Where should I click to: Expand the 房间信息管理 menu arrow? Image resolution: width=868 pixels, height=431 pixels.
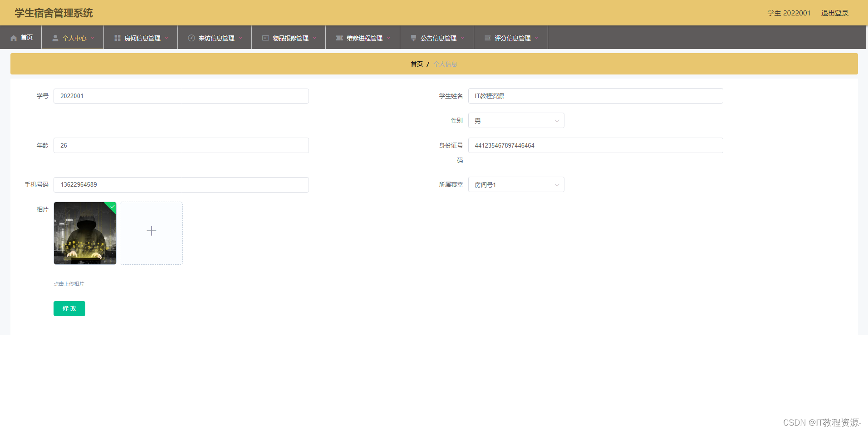[167, 38]
